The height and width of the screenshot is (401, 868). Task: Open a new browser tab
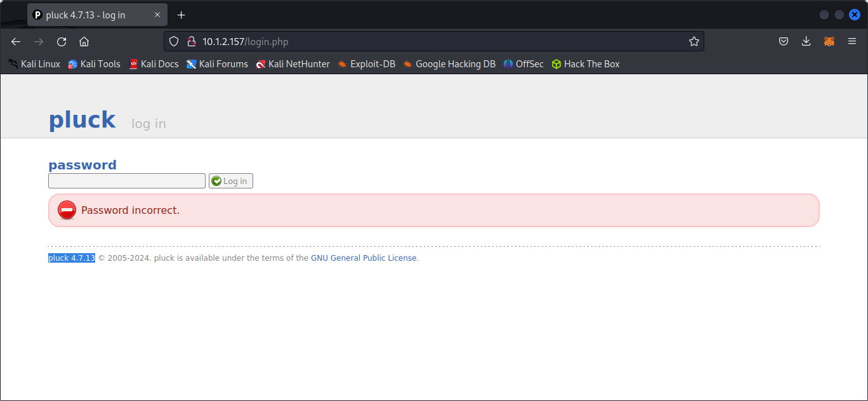181,15
